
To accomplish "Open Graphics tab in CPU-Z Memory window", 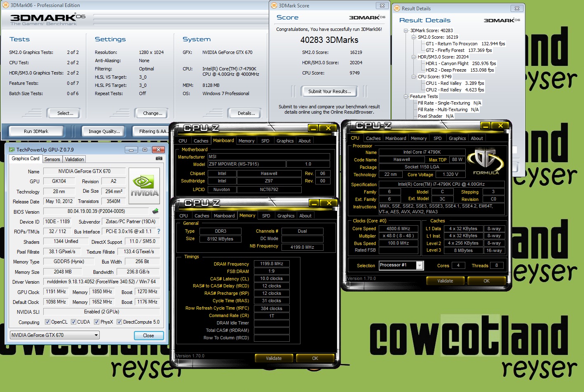I will point(286,216).
